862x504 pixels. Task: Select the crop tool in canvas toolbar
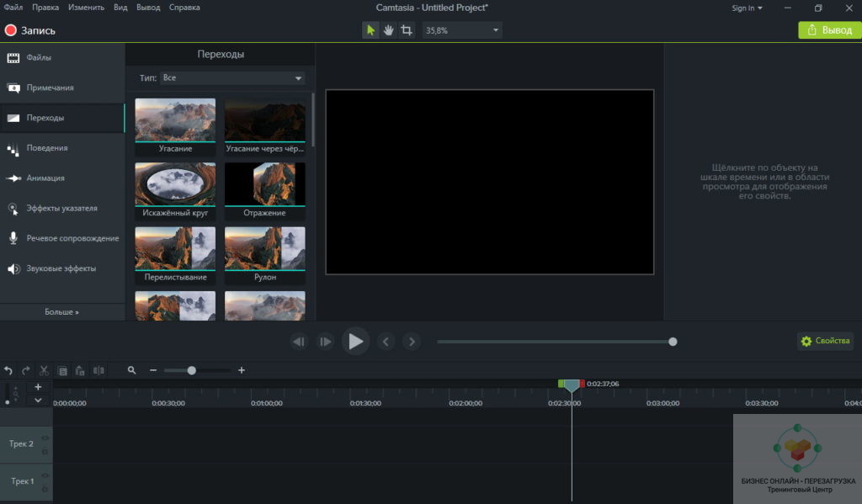(407, 30)
